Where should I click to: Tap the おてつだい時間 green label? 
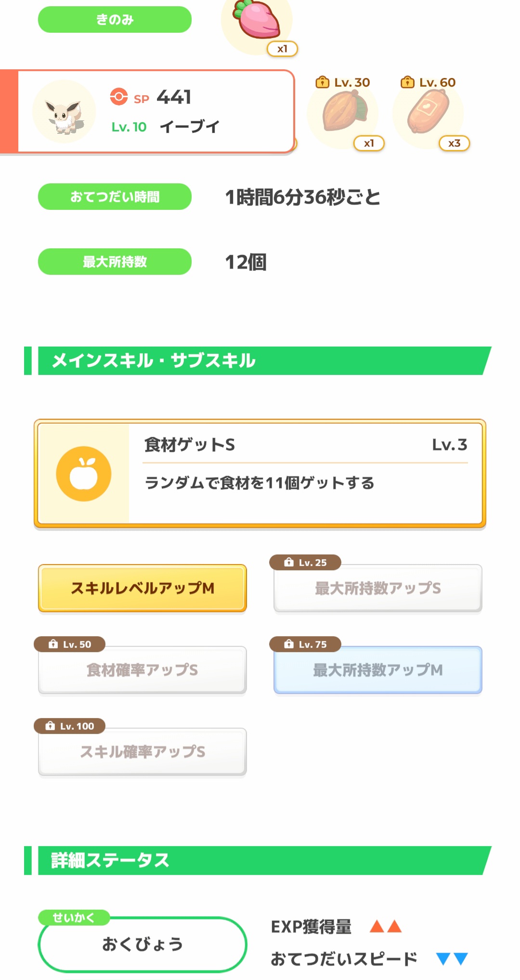click(115, 196)
